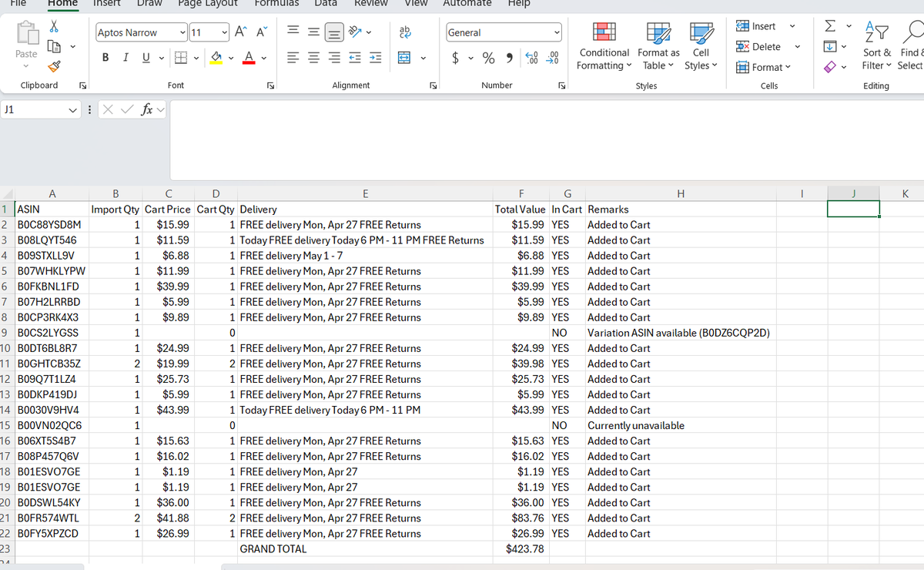Open the Aptos Narrow font dropdown

[182, 32]
